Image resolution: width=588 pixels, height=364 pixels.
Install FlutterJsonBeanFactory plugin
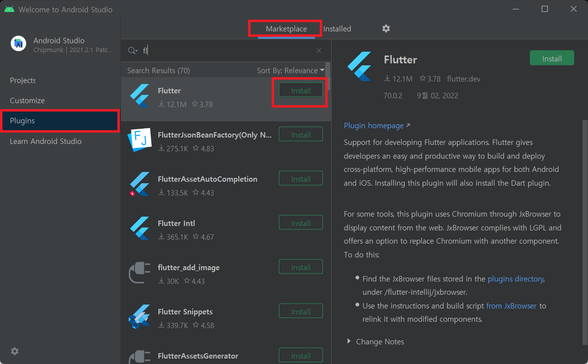click(x=301, y=135)
